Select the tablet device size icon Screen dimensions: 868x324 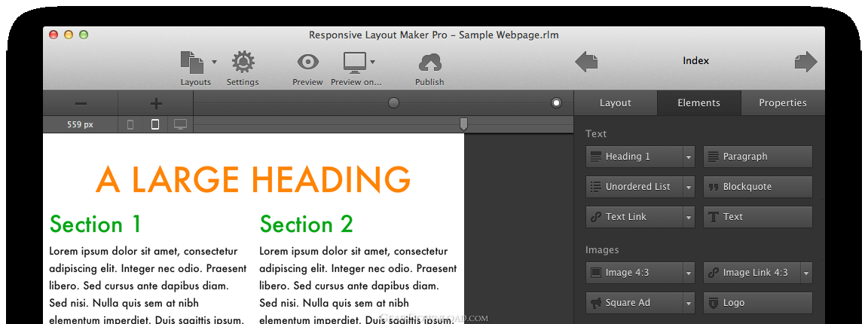click(x=155, y=124)
